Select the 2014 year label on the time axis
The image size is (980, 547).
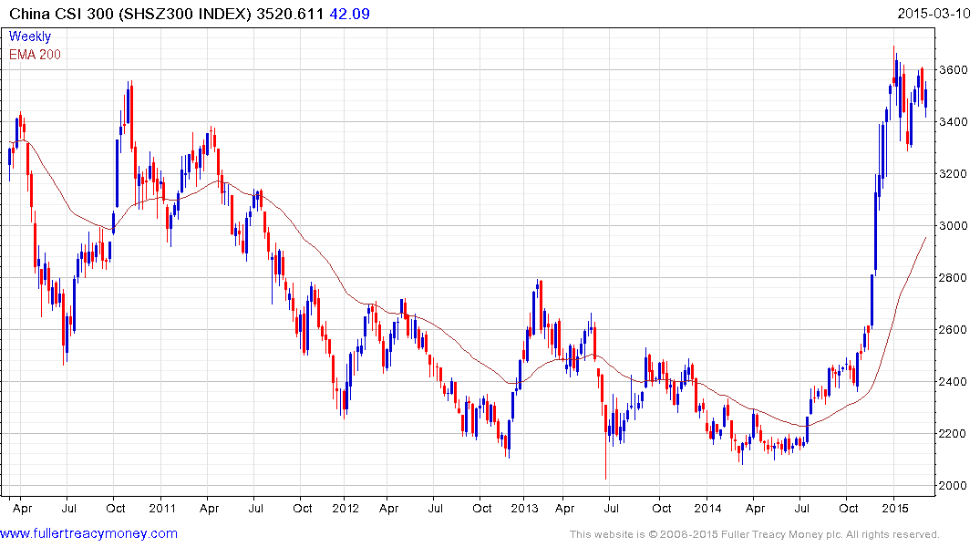click(x=707, y=508)
